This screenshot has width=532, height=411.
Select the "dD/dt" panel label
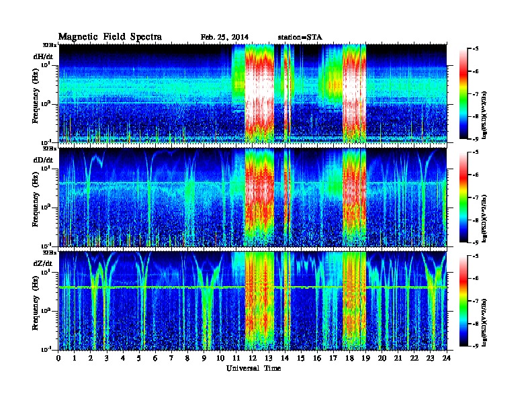43,160
